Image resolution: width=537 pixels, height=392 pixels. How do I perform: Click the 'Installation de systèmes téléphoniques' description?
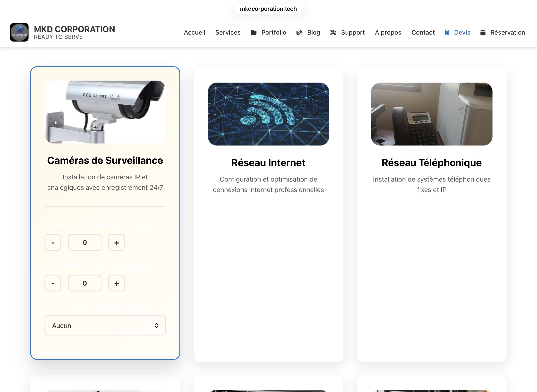[432, 185]
